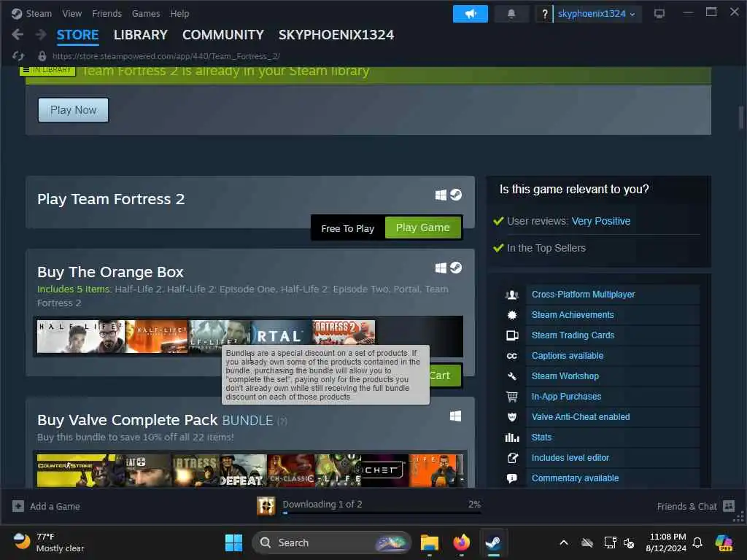Viewport: 747px width, 560px height.
Task: Switch to Big Picture mode monitor icon
Action: coord(659,14)
